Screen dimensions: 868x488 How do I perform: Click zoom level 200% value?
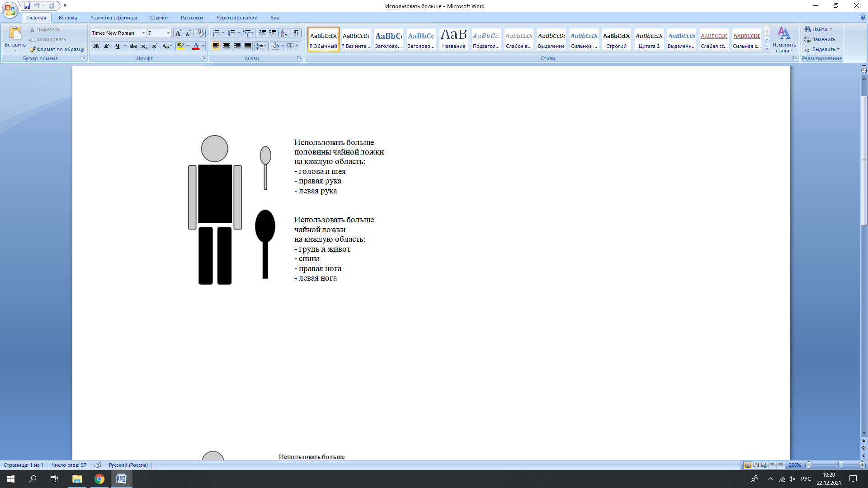pyautogui.click(x=795, y=465)
